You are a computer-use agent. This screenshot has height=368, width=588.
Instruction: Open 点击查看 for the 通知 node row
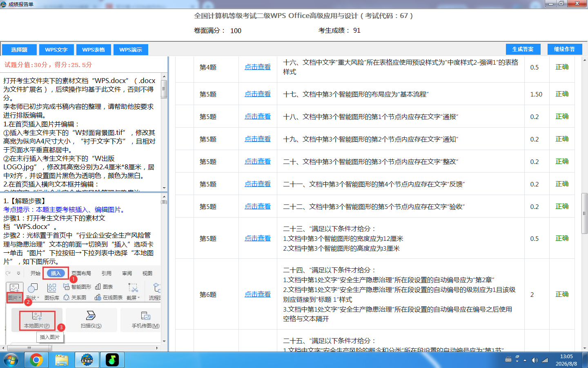tap(258, 139)
